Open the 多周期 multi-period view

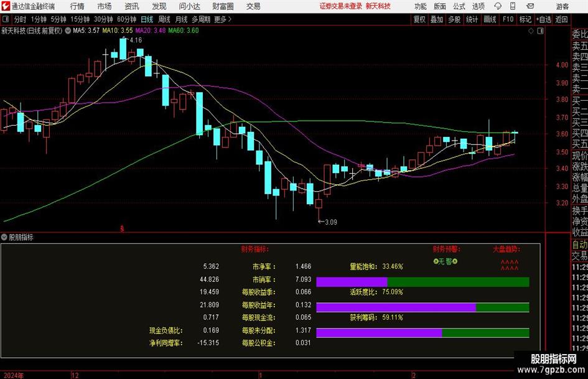pos(201,19)
